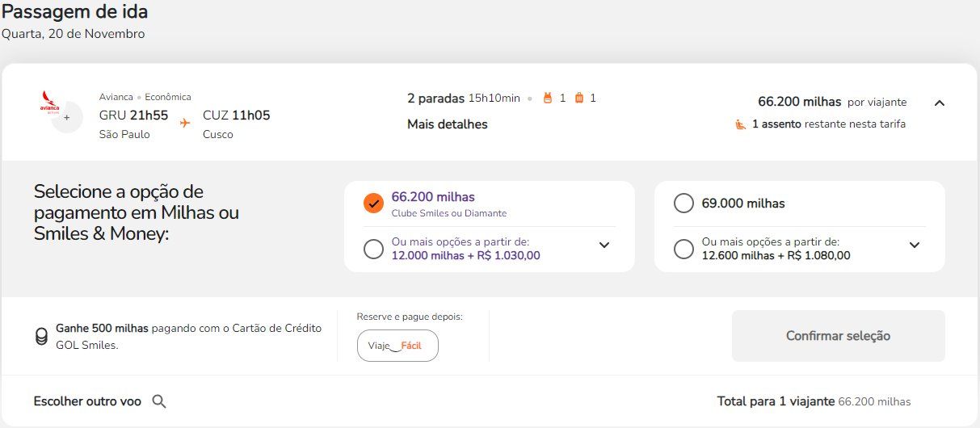Select the 12.000 milhas + R$ 1.030,00 option
The width and height of the screenshot is (980, 428).
click(x=373, y=249)
